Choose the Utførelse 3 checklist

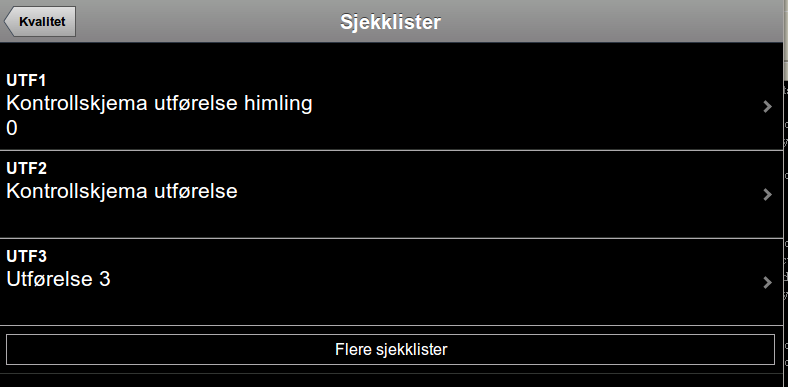click(x=58, y=279)
